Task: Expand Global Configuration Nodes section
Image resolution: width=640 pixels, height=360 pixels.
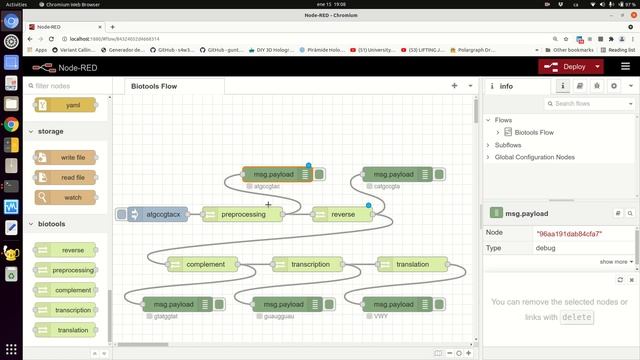Action: tap(488, 157)
